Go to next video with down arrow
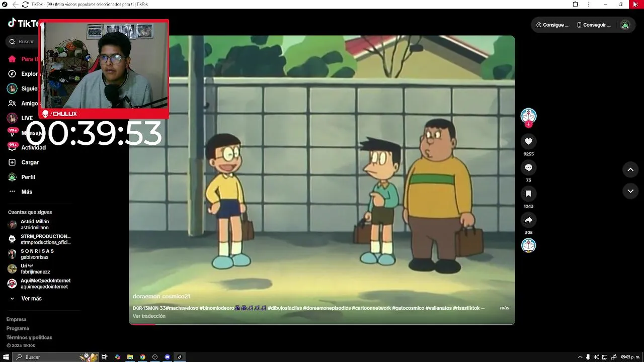This screenshot has height=362, width=644. coord(630,191)
